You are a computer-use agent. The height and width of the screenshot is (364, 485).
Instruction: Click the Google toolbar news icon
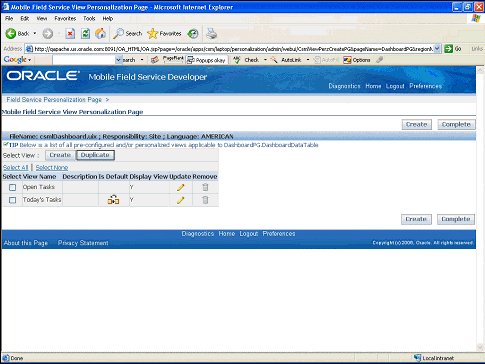154,60
